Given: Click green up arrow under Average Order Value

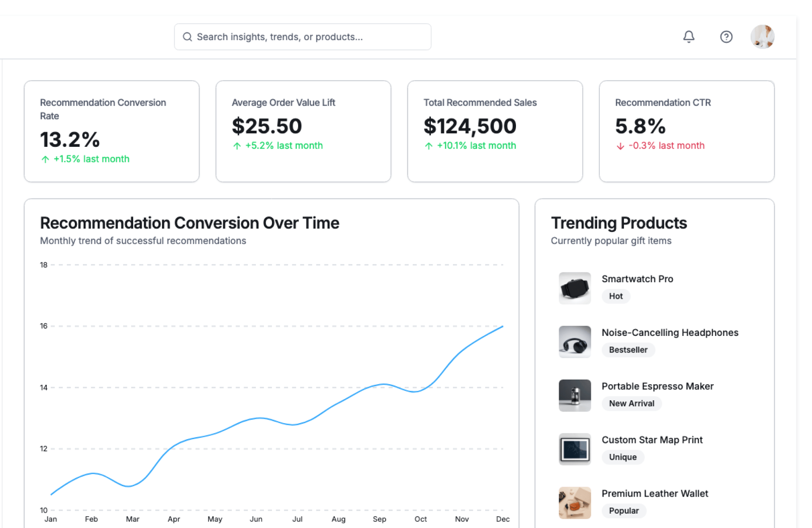Looking at the screenshot, I should tap(237, 146).
